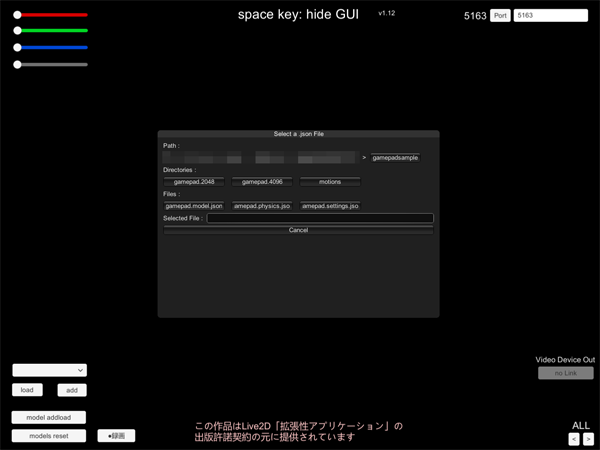Viewport: 600px width, 450px height.
Task: Select the gamepad.model.json file
Action: tap(194, 206)
